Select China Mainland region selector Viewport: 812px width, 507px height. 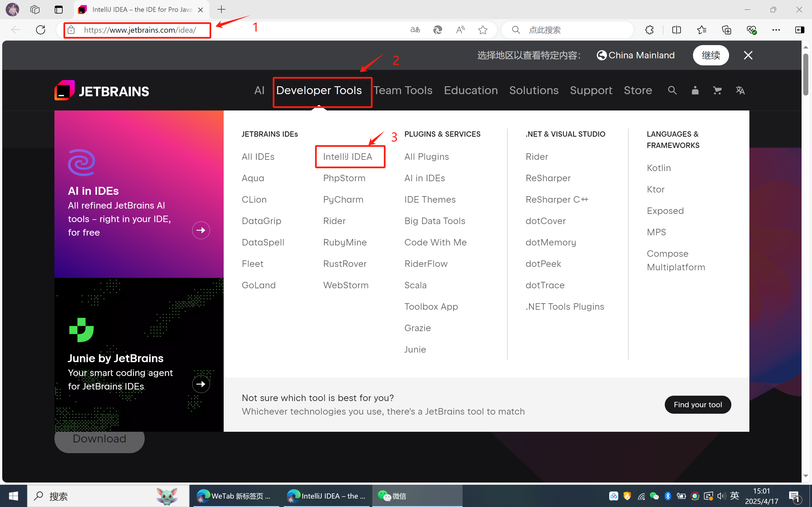(636, 55)
